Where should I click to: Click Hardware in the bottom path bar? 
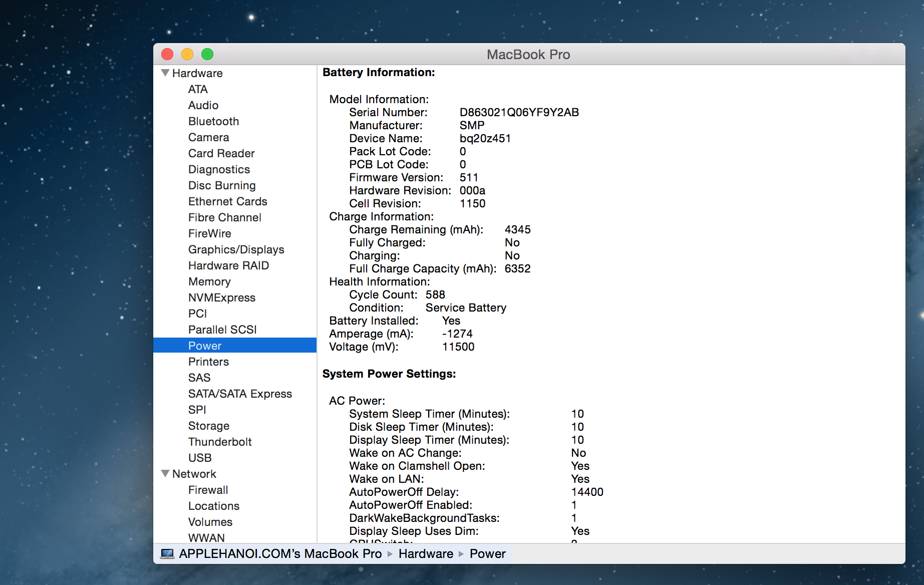point(426,553)
